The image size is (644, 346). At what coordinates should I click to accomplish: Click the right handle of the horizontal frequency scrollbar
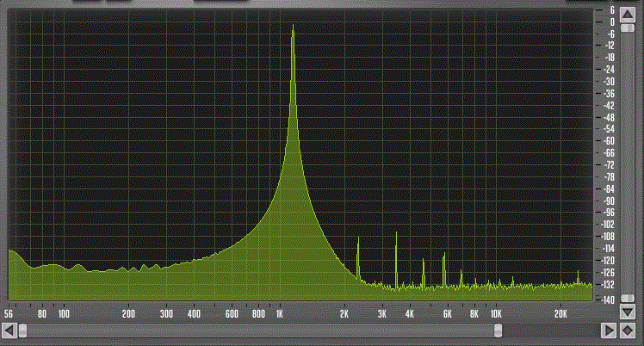coord(498,331)
